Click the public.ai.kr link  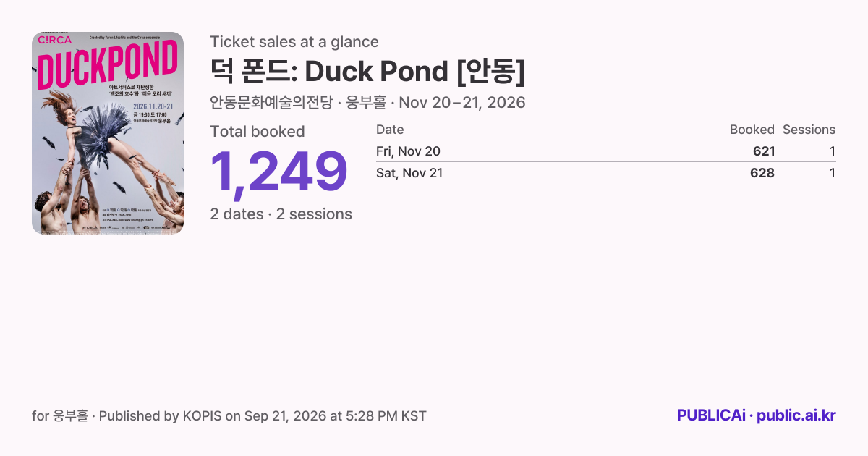(x=796, y=415)
